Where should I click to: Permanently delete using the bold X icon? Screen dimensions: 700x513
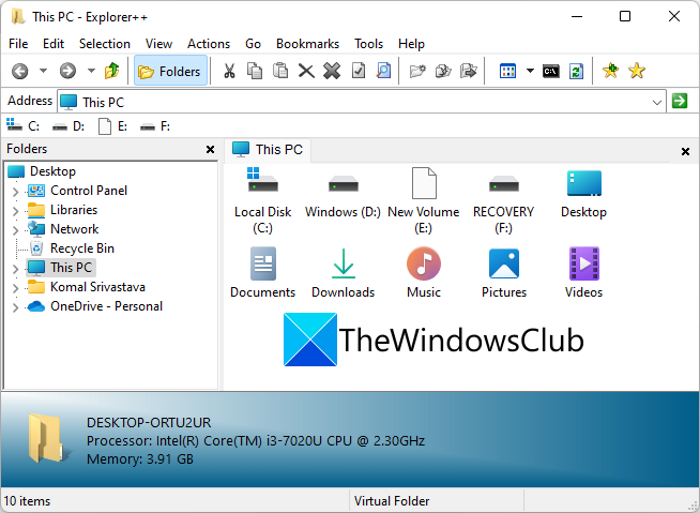[x=332, y=71]
